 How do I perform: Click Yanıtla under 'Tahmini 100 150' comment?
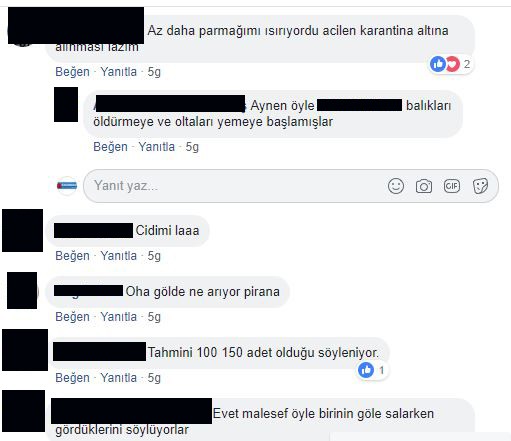coord(119,378)
